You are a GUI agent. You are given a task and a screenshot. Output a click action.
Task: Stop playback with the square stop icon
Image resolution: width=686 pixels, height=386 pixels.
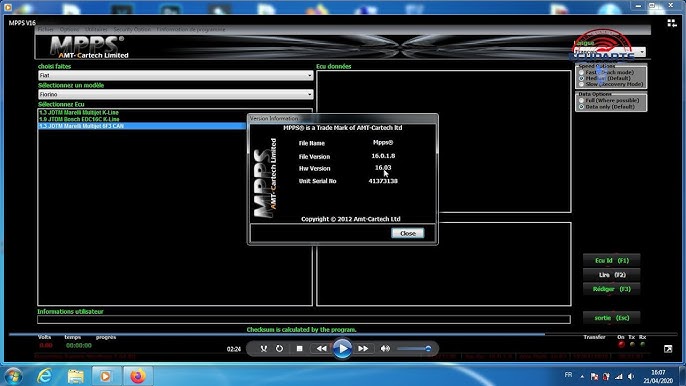click(299, 349)
